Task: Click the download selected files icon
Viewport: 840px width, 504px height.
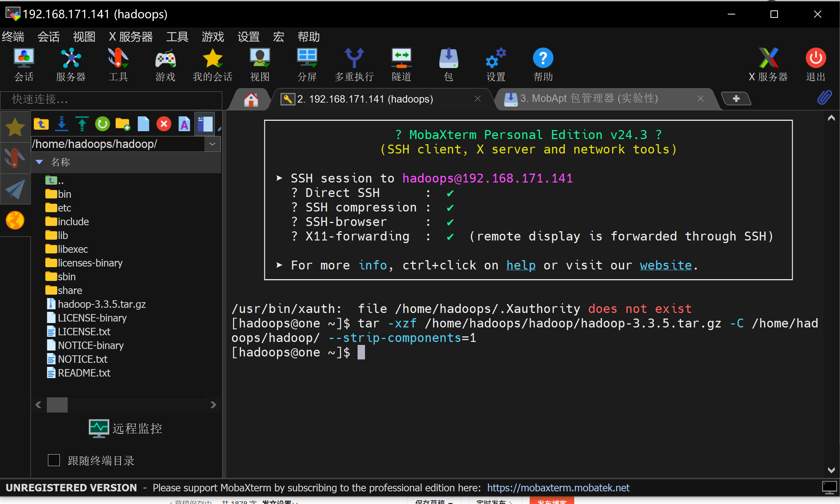Action: (62, 124)
